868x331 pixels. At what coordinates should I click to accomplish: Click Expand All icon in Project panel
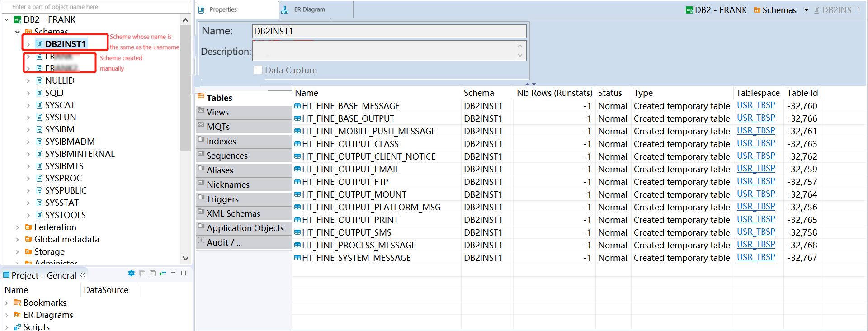[x=153, y=273]
